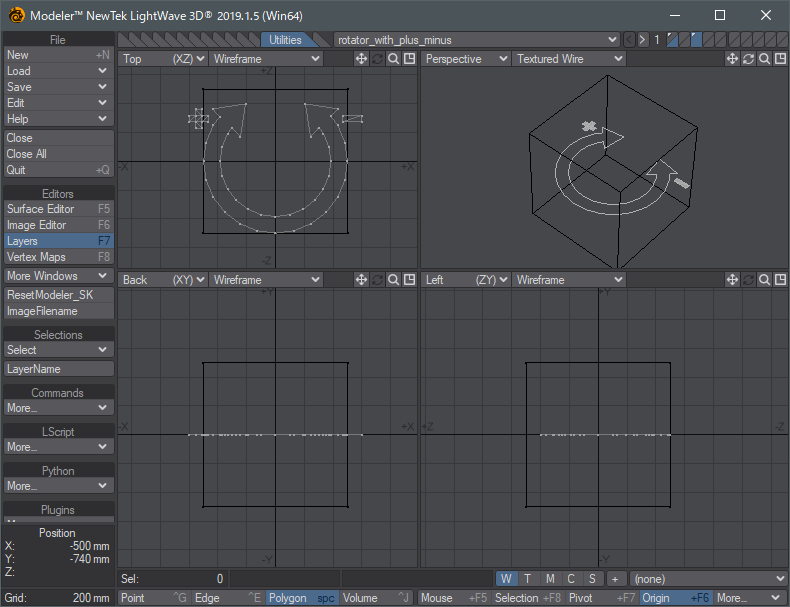Open the Load menu
The image size is (790, 607).
pyautogui.click(x=57, y=71)
